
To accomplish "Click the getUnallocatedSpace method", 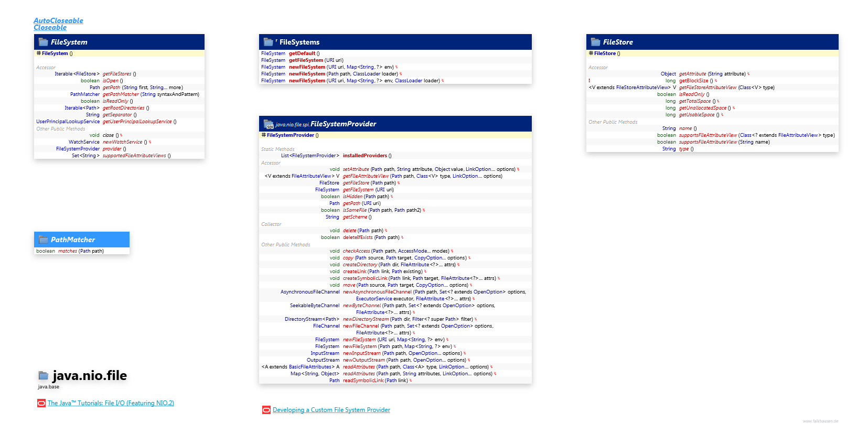I will (703, 108).
